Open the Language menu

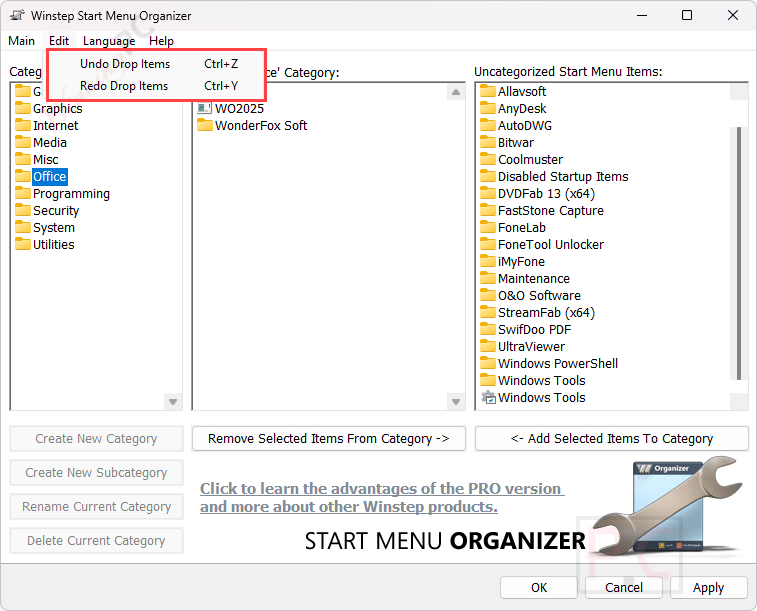pyautogui.click(x=109, y=41)
